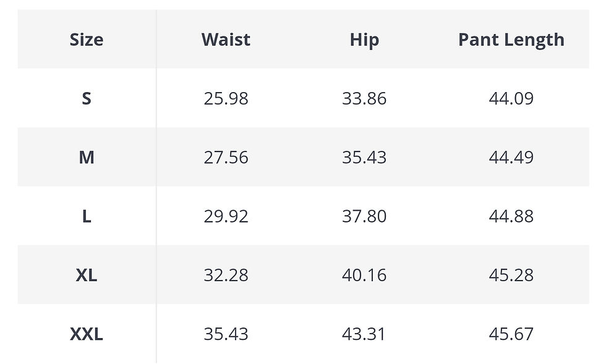Click pant length value 44.49
The height and width of the screenshot is (364, 606).
click(511, 157)
